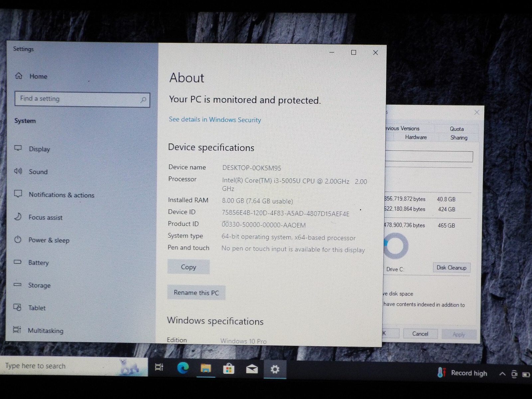This screenshot has height=399, width=532.
Task: Switch to Sharing tab in Properties
Action: [459, 137]
